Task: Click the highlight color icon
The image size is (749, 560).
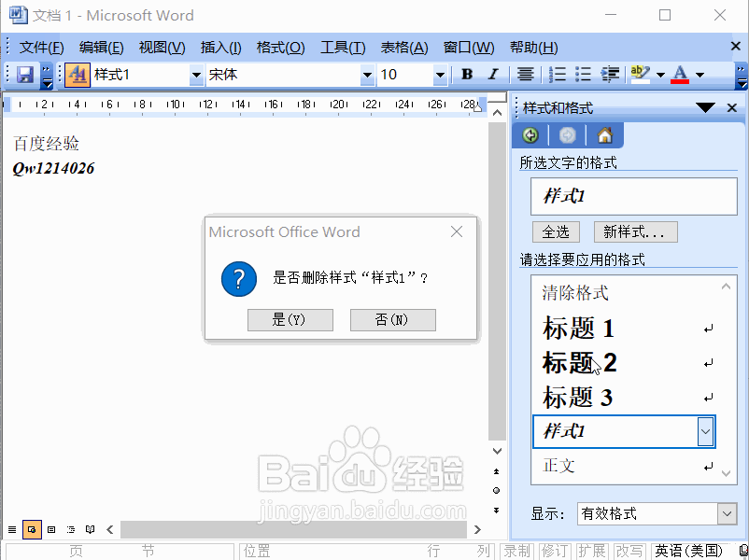Action: [640, 75]
